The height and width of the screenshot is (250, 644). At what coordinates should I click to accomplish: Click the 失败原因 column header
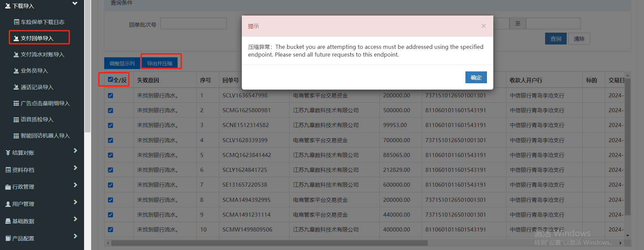[x=148, y=80]
